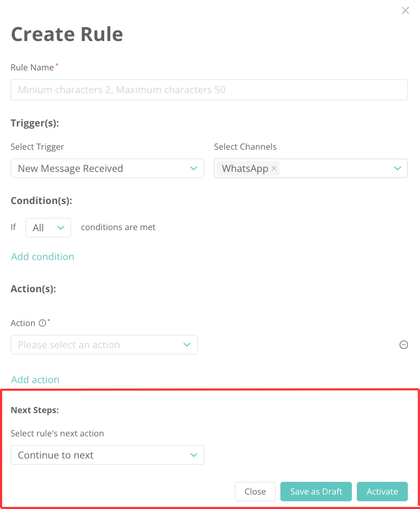Focus the Rule Name input field
Image resolution: width=420 pixels, height=509 pixels.
coord(209,90)
